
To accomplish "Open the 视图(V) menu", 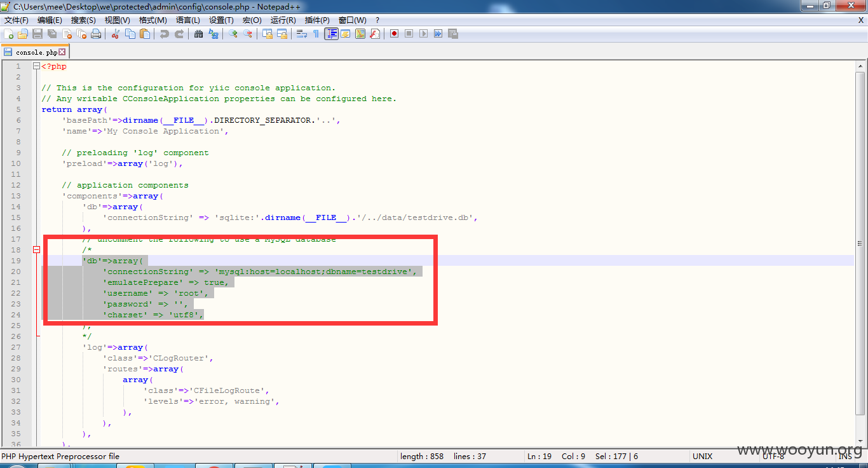I will [x=118, y=20].
